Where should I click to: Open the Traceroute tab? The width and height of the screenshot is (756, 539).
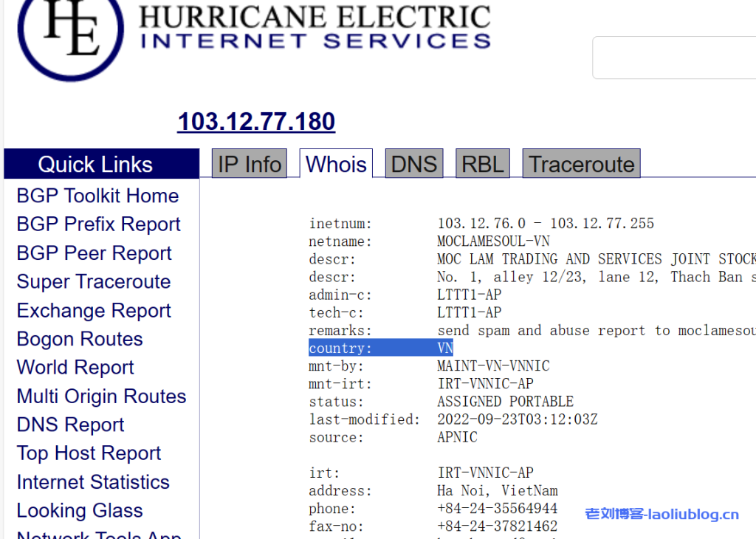(581, 164)
